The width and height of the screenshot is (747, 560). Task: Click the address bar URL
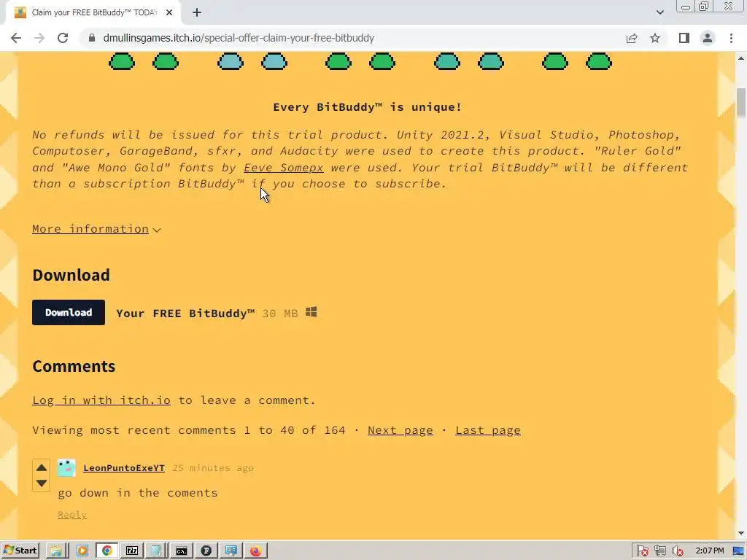(x=239, y=38)
